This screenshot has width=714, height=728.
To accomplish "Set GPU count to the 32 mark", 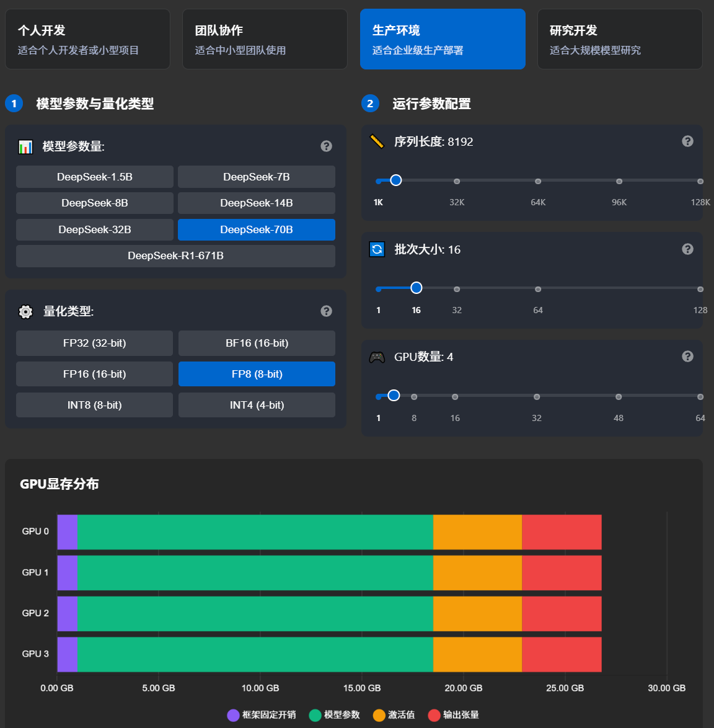I will click(x=537, y=396).
